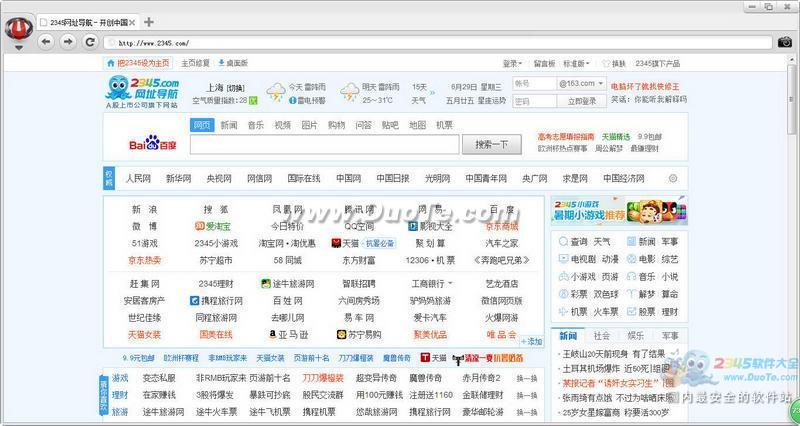The height and width of the screenshot is (426, 800).
Task: Open 唯品会 link
Action: tap(502, 335)
